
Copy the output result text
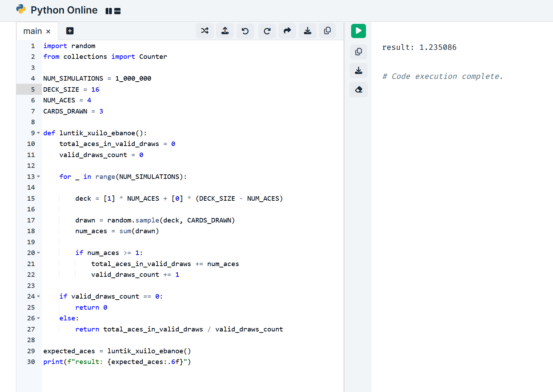(358, 52)
